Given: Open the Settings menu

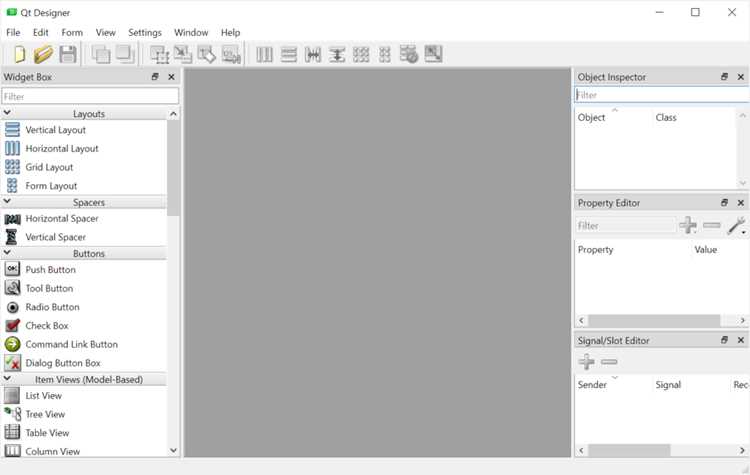Looking at the screenshot, I should coord(144,33).
